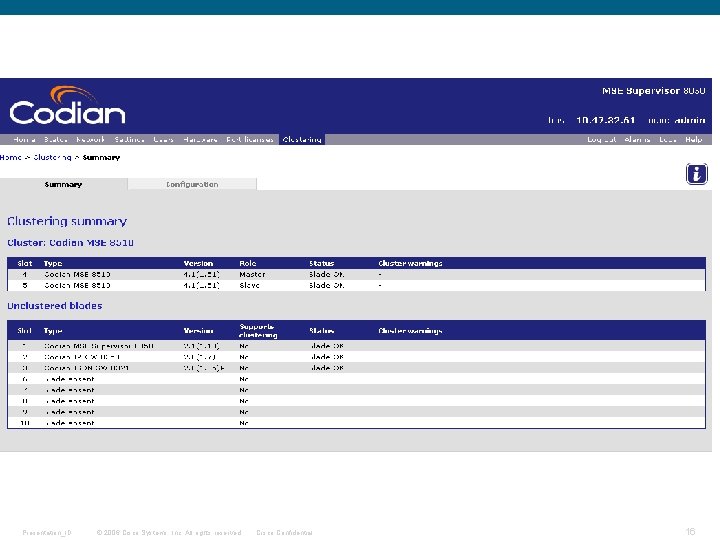Click Blade OK status for slot 4
The width and height of the screenshot is (720, 540).
[326, 275]
